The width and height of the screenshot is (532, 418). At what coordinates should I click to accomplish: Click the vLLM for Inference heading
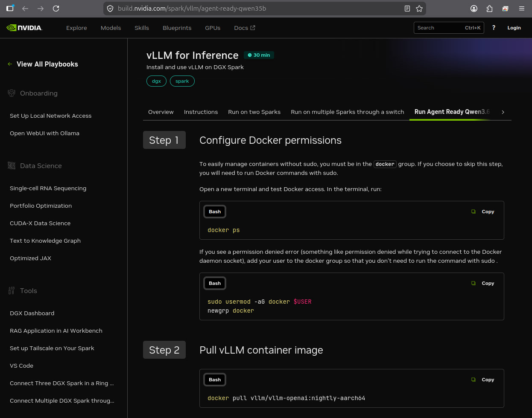click(x=192, y=55)
